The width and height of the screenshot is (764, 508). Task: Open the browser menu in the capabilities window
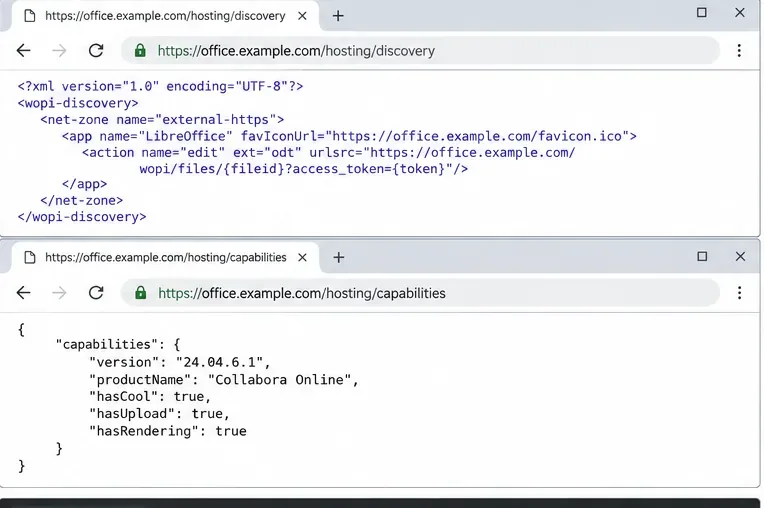click(740, 293)
